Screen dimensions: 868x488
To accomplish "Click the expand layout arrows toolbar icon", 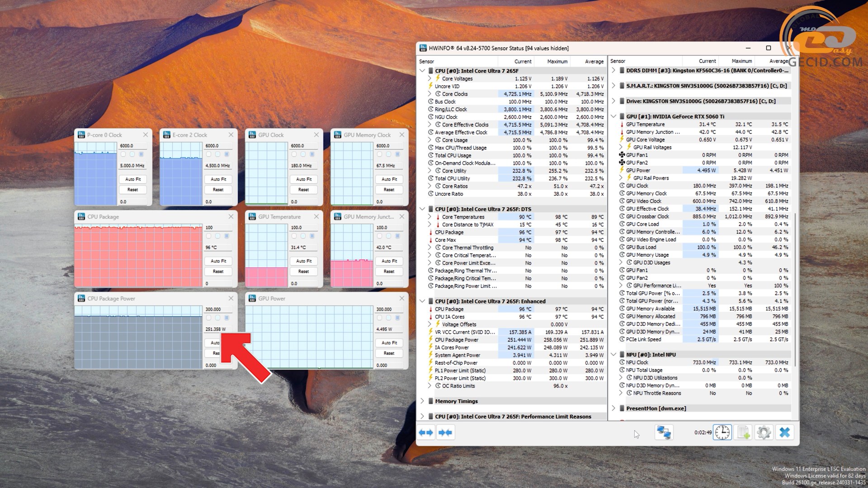I will tap(426, 432).
